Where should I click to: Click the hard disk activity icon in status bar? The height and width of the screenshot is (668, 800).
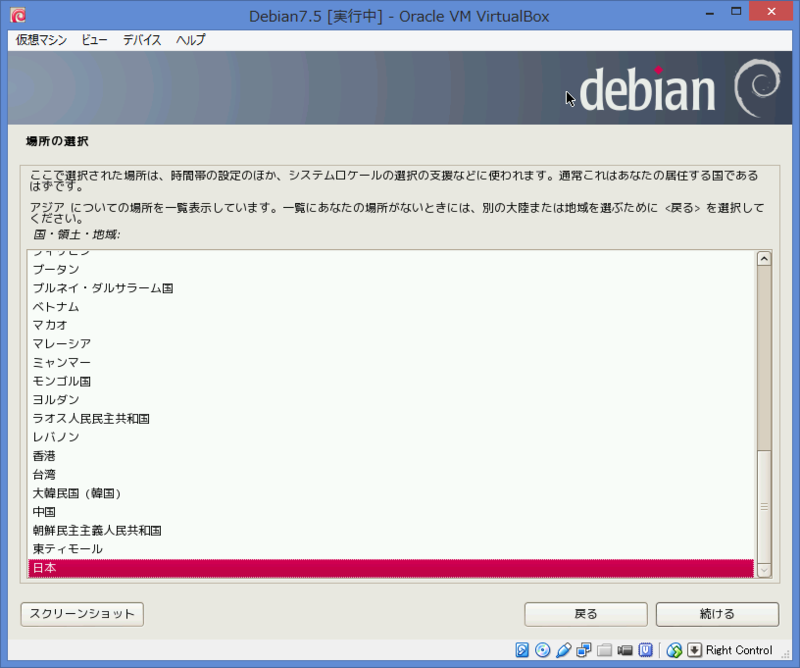(521, 650)
